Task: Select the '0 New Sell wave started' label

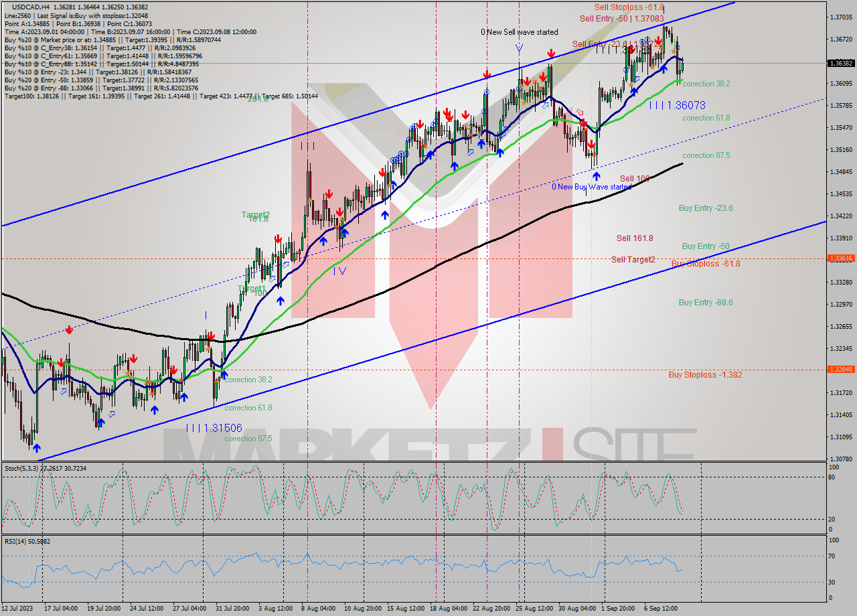Action: pos(520,32)
